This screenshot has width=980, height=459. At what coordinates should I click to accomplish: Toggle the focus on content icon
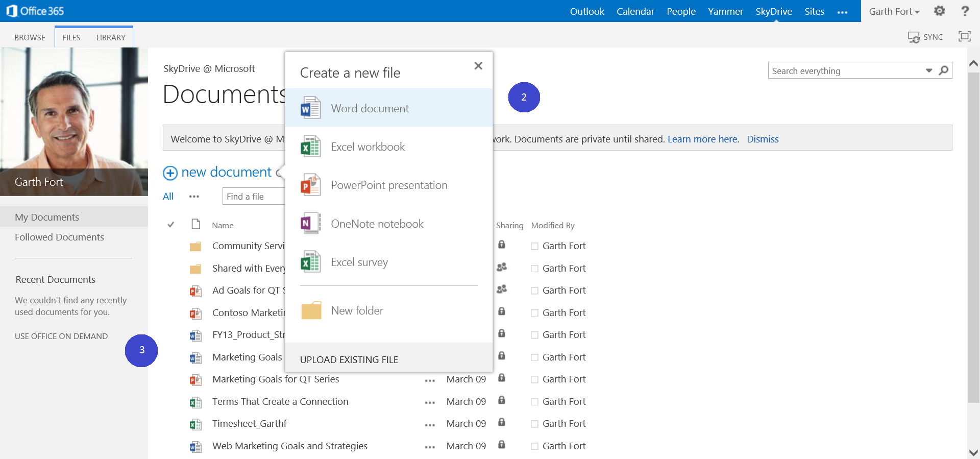[x=964, y=36]
